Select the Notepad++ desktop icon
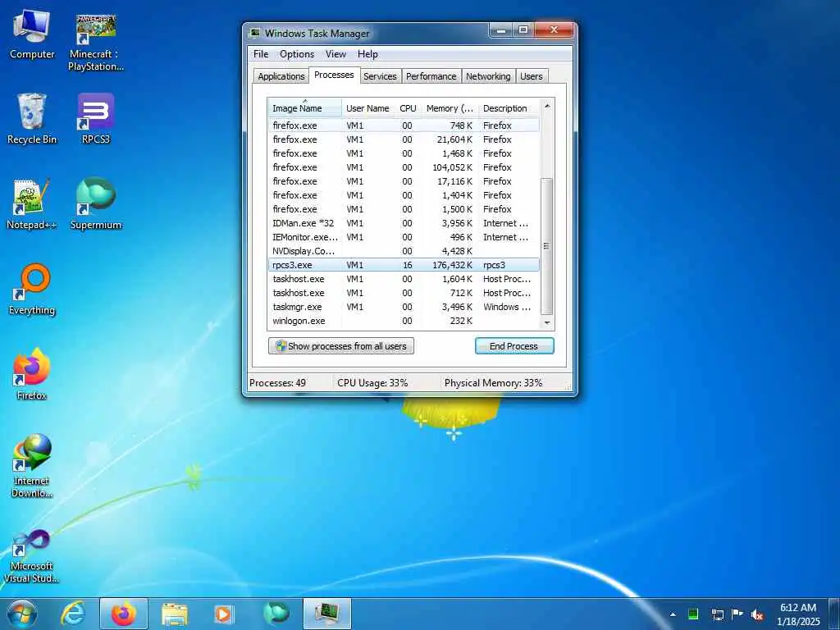This screenshot has width=840, height=630. pyautogui.click(x=32, y=204)
